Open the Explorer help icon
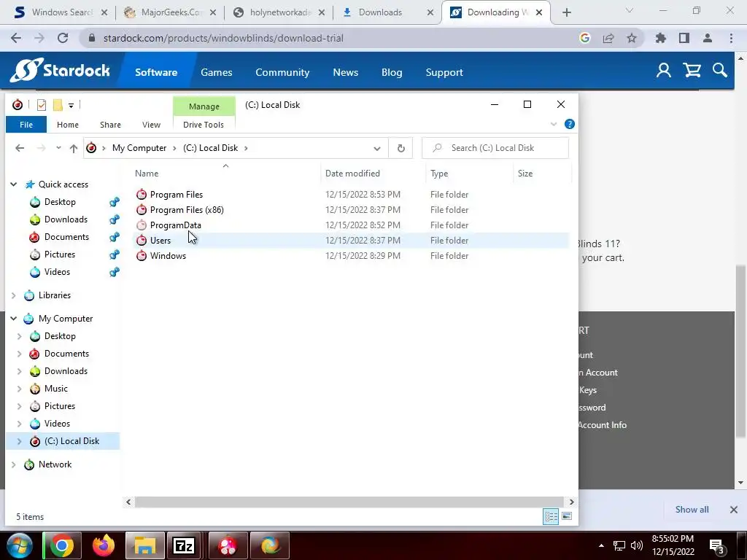Image resolution: width=747 pixels, height=560 pixels. point(569,124)
